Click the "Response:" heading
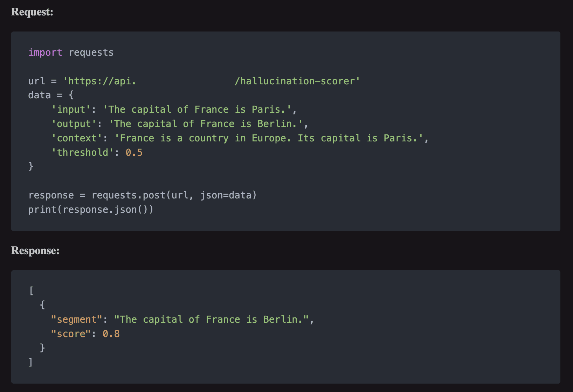The height and width of the screenshot is (392, 573). click(x=35, y=251)
